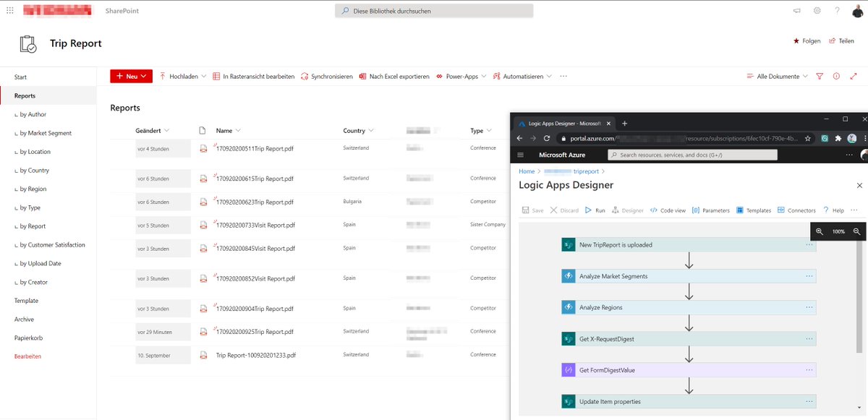Screen dimensions: 868x420
Task: Close the Logic Apps Designer blade with X
Action: coord(859,186)
